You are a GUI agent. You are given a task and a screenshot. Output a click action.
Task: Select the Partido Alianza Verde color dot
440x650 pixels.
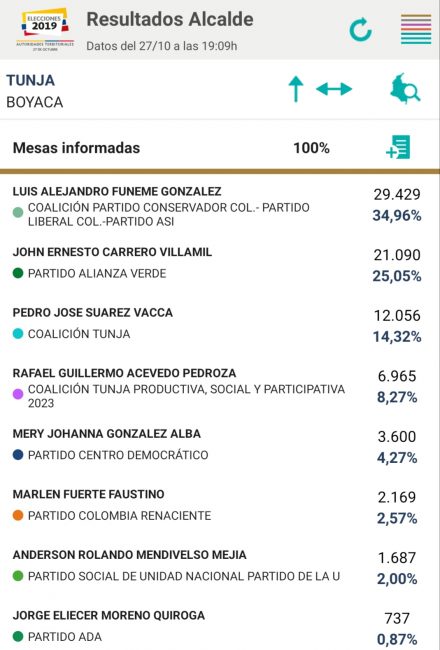tap(18, 273)
